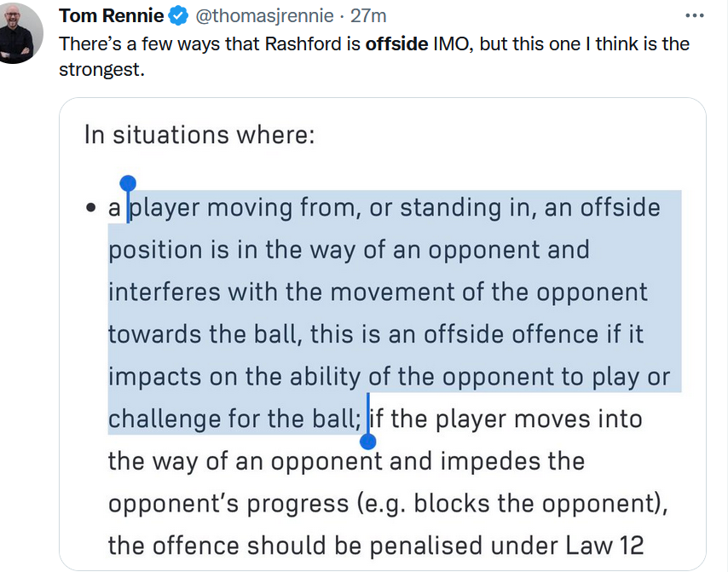Click the blue verified badge icon
This screenshot has width=728, height=572.
coord(177,16)
